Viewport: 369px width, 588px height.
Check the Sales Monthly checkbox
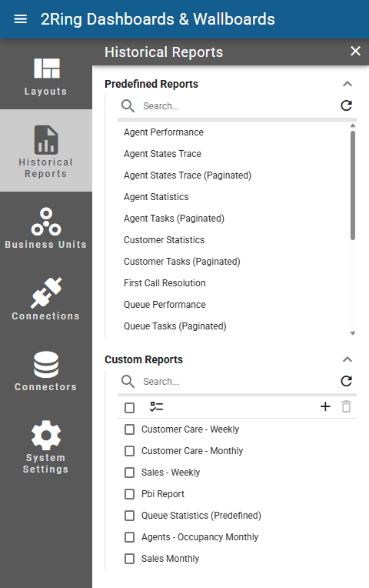coord(130,559)
